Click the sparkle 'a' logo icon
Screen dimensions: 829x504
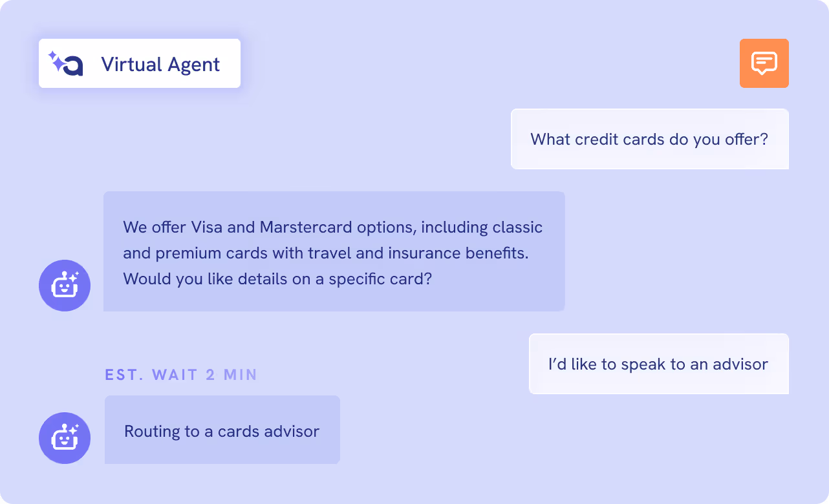point(66,63)
